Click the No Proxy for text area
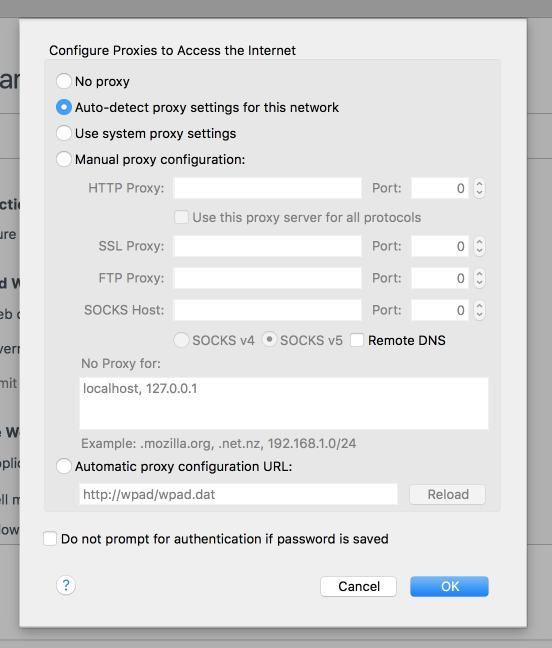This screenshot has height=648, width=552. click(x=284, y=403)
